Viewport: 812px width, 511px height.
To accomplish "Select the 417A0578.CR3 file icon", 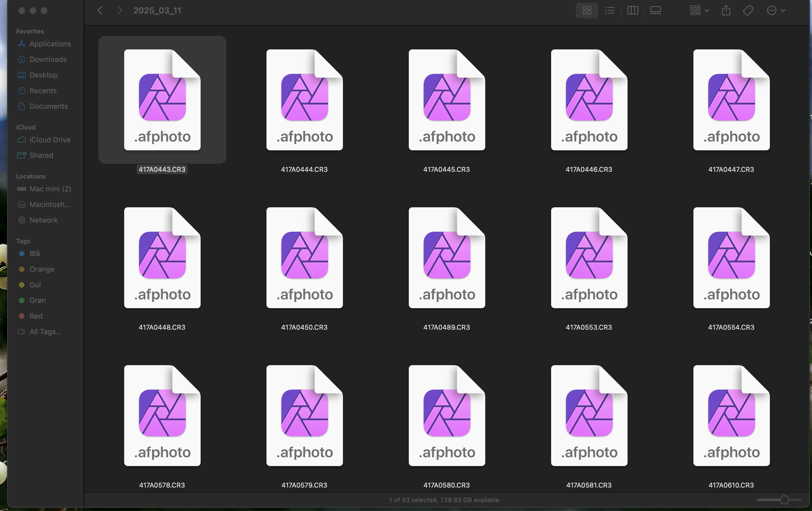I will [162, 415].
